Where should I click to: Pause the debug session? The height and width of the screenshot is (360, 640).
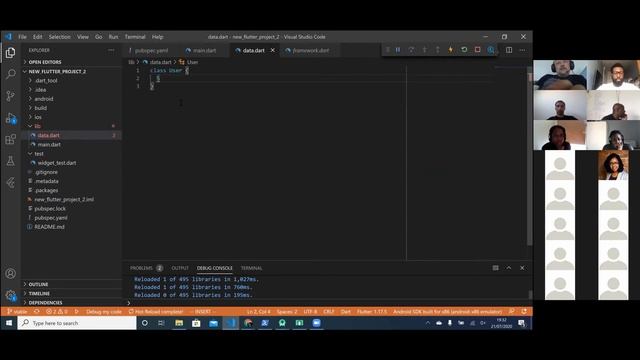398,50
